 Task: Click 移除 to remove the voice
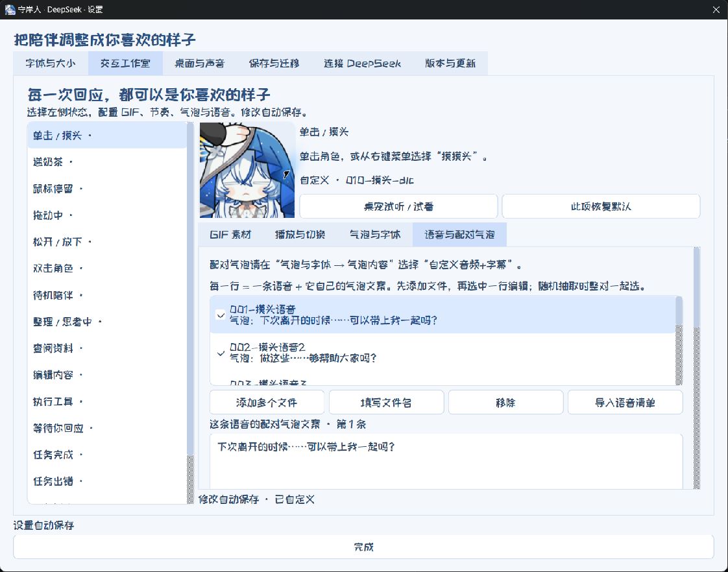(x=505, y=402)
